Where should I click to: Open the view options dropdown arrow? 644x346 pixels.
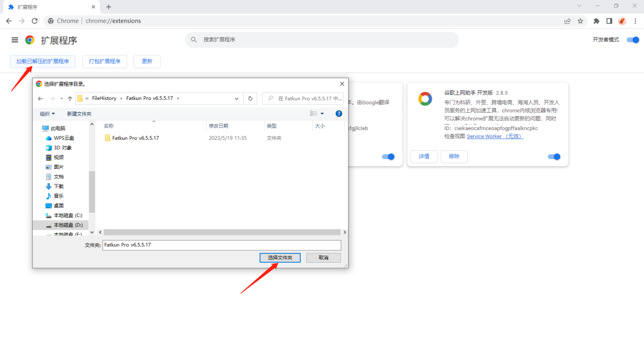tap(322, 113)
